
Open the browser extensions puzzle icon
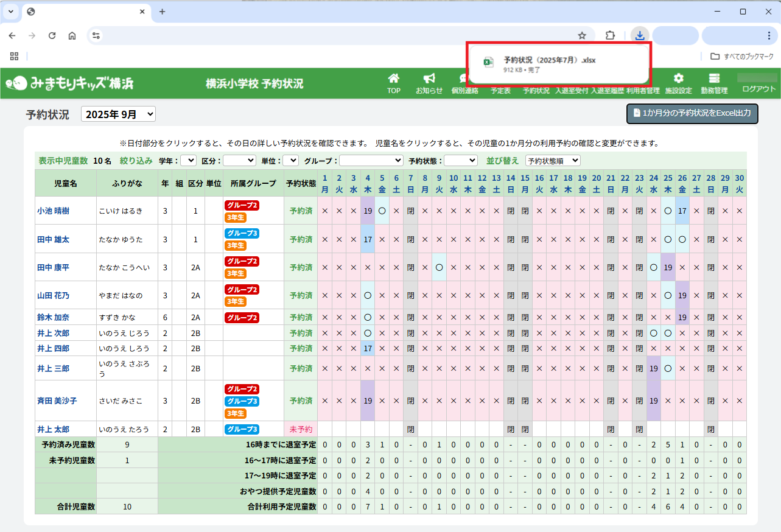coord(610,35)
